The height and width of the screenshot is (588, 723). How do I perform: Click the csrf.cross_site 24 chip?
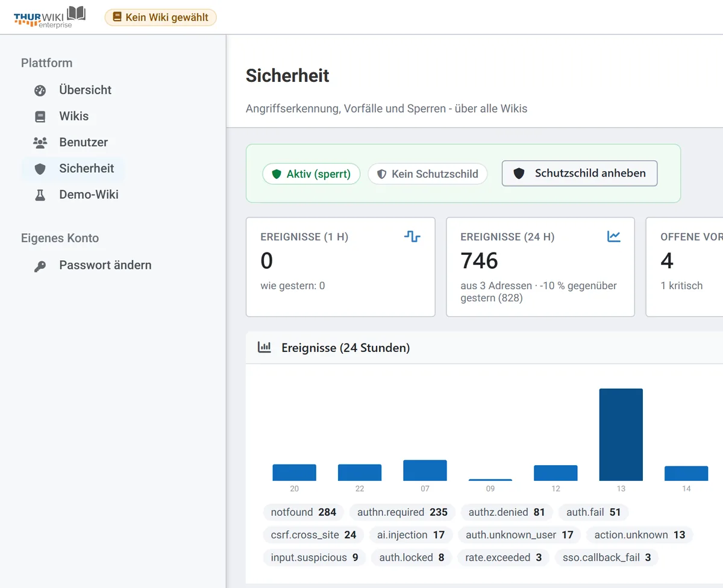click(x=314, y=535)
